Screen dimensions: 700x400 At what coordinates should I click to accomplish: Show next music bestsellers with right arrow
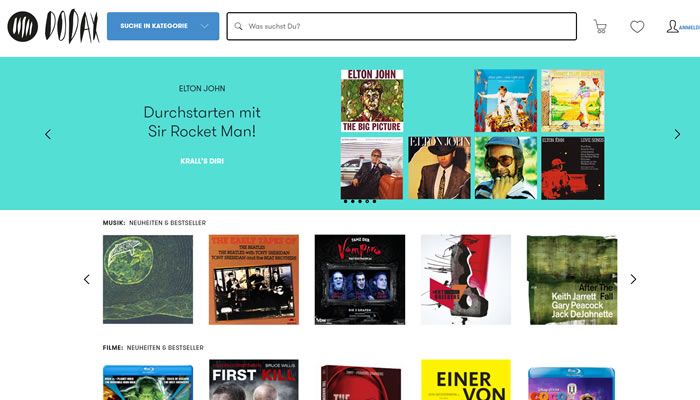click(x=633, y=279)
